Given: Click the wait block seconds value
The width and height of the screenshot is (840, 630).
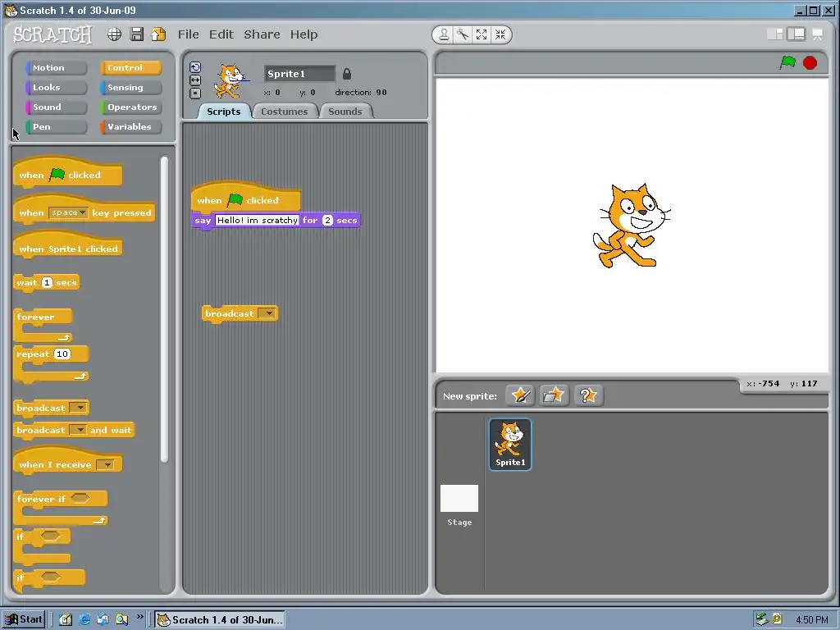Looking at the screenshot, I should pos(47,282).
